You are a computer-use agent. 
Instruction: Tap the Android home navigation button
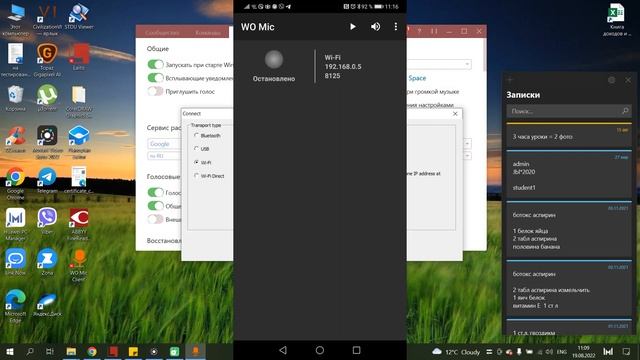320,350
